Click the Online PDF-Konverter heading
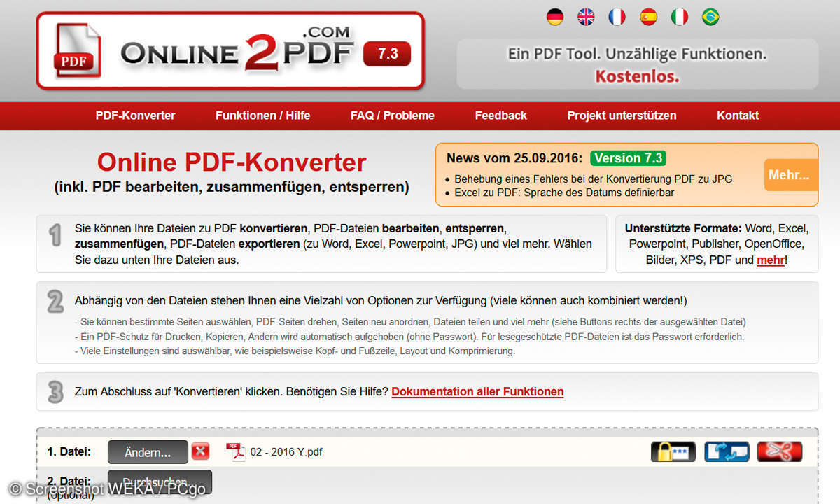The image size is (840, 504). coord(232,162)
